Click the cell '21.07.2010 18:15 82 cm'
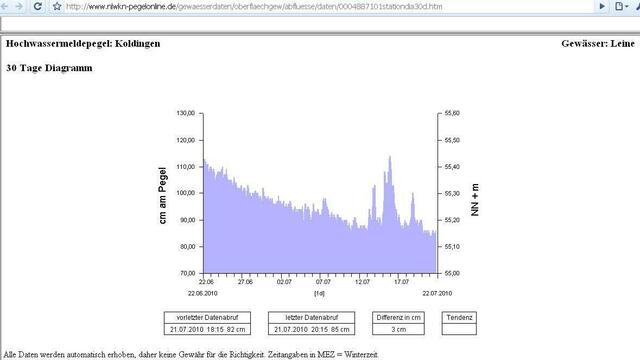 pos(207,329)
